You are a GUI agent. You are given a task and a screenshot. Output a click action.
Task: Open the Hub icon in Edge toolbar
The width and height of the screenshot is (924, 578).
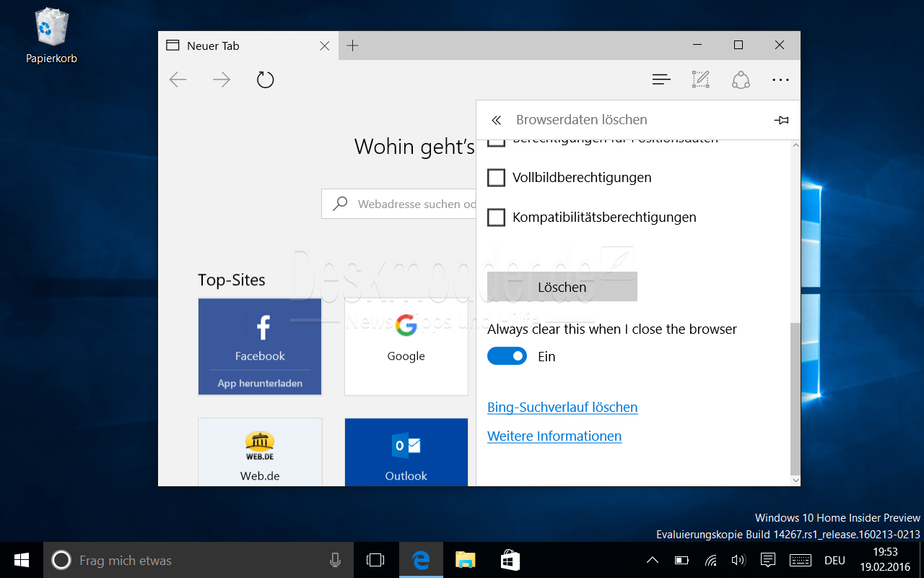(661, 79)
